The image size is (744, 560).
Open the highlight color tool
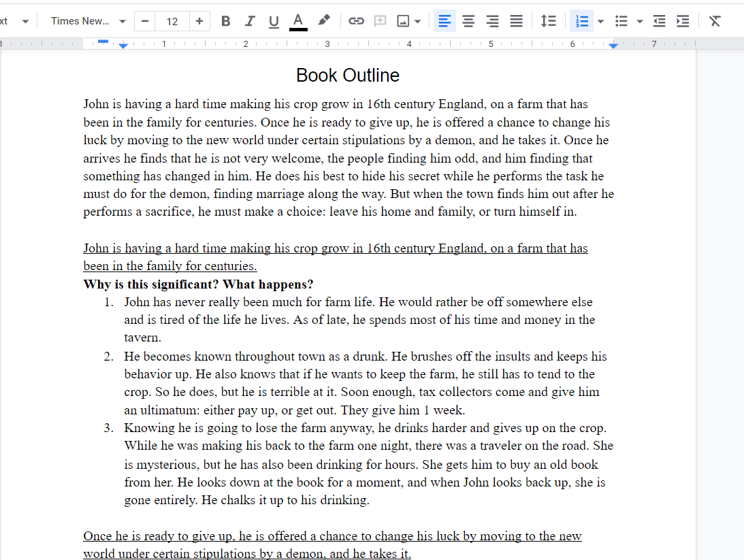[323, 21]
